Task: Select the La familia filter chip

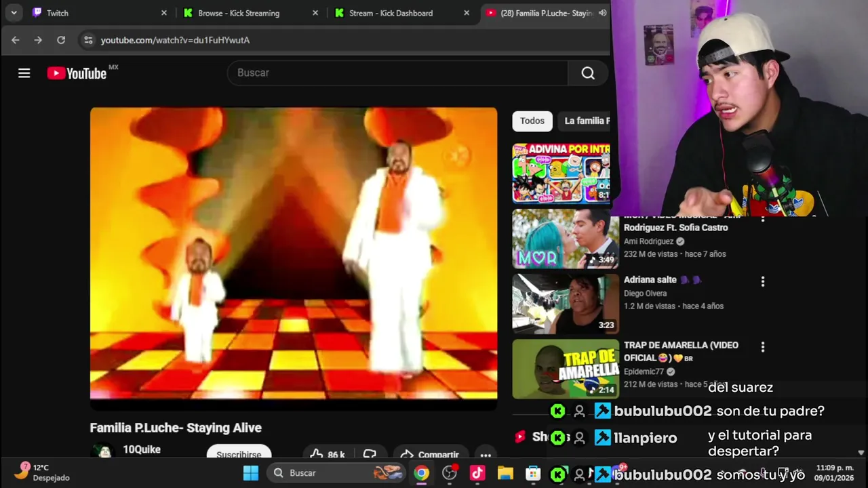Action: 585,121
